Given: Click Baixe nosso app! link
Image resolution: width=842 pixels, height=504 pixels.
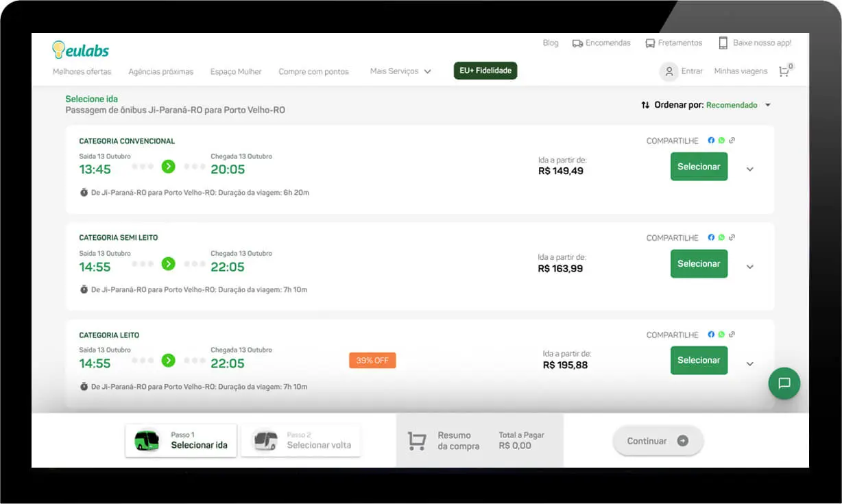Looking at the screenshot, I should (x=762, y=43).
